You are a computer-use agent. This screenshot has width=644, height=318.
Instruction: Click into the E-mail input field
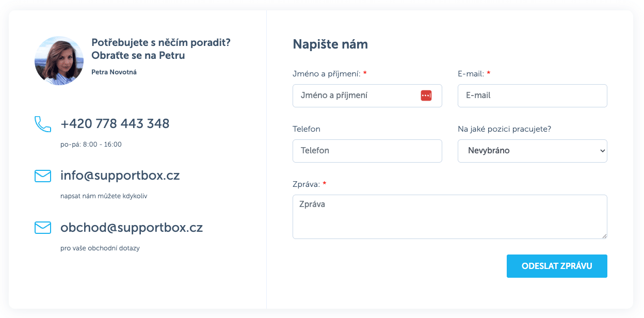tap(532, 96)
